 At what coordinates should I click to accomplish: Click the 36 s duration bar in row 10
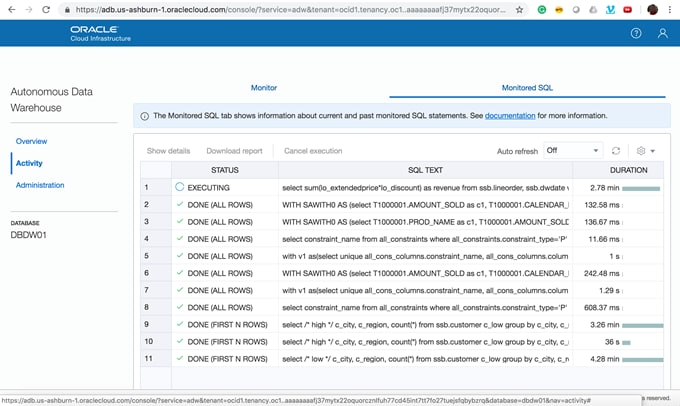tap(626, 343)
